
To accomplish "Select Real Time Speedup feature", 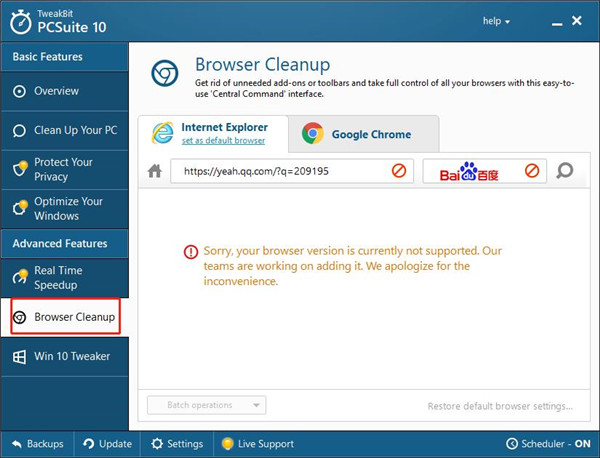I will click(58, 278).
